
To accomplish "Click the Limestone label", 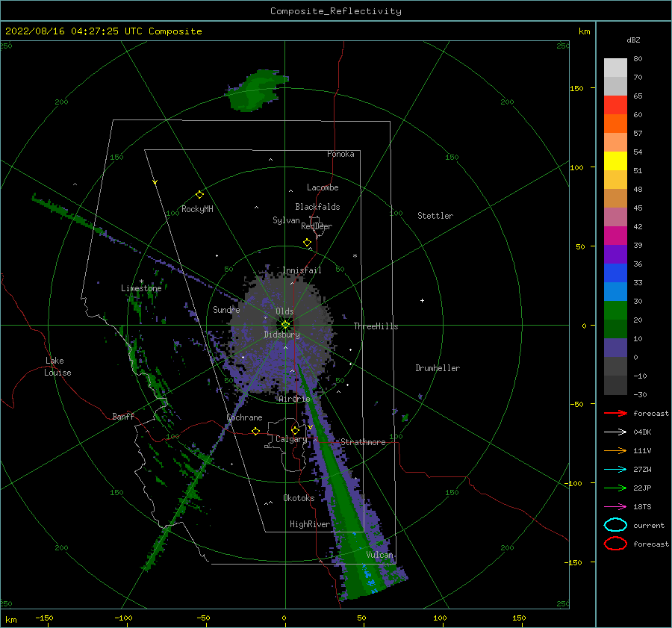I will coord(141,288).
